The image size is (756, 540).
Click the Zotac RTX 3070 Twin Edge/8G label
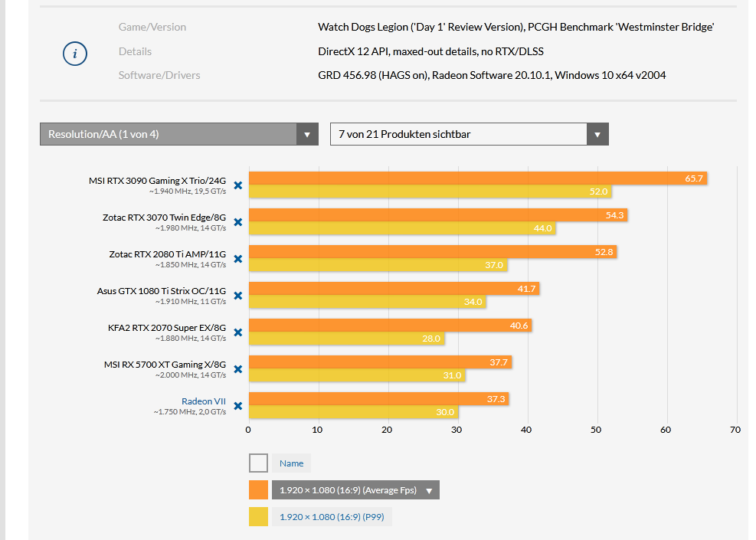[x=165, y=218]
